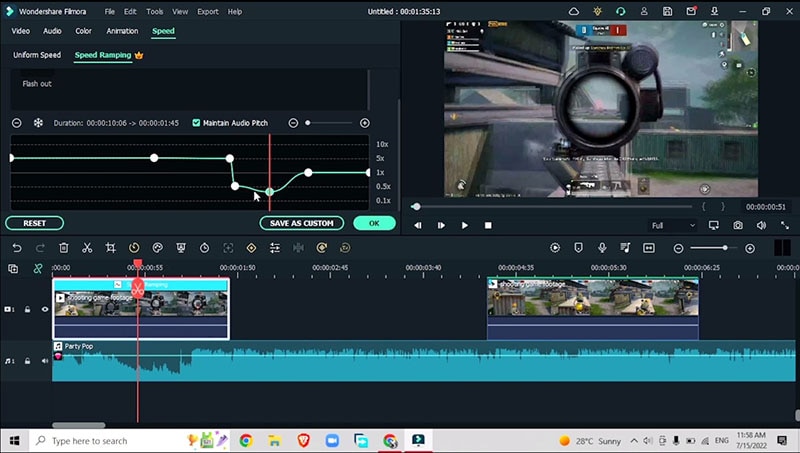Open the Crop tool
This screenshot has height=453, width=800.
[110, 248]
